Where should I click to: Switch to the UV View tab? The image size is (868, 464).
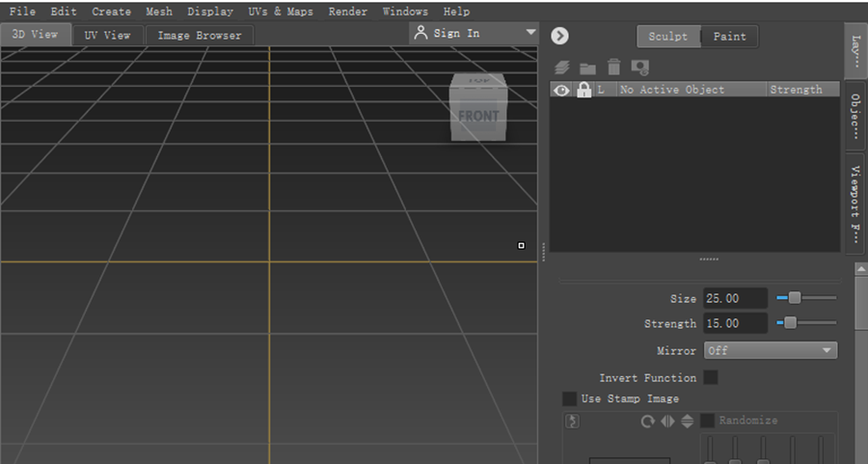coord(107,36)
